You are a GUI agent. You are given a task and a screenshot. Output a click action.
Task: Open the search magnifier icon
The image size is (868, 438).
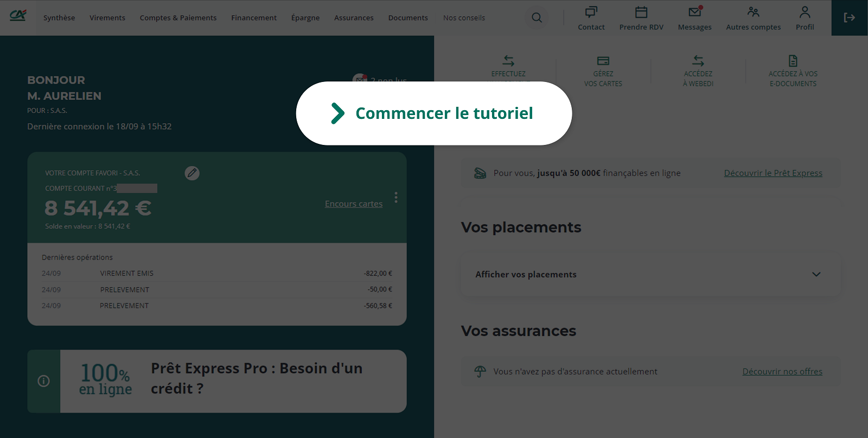[x=537, y=17]
